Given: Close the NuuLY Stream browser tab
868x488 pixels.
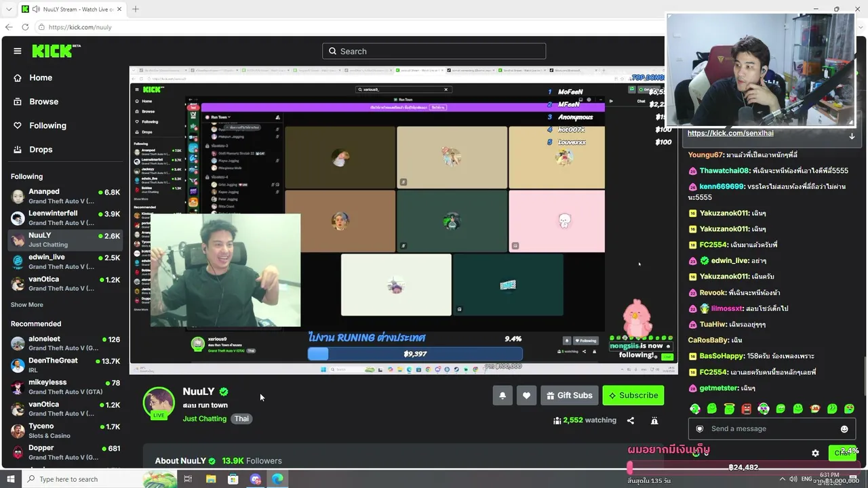Looking at the screenshot, I should click(119, 9).
